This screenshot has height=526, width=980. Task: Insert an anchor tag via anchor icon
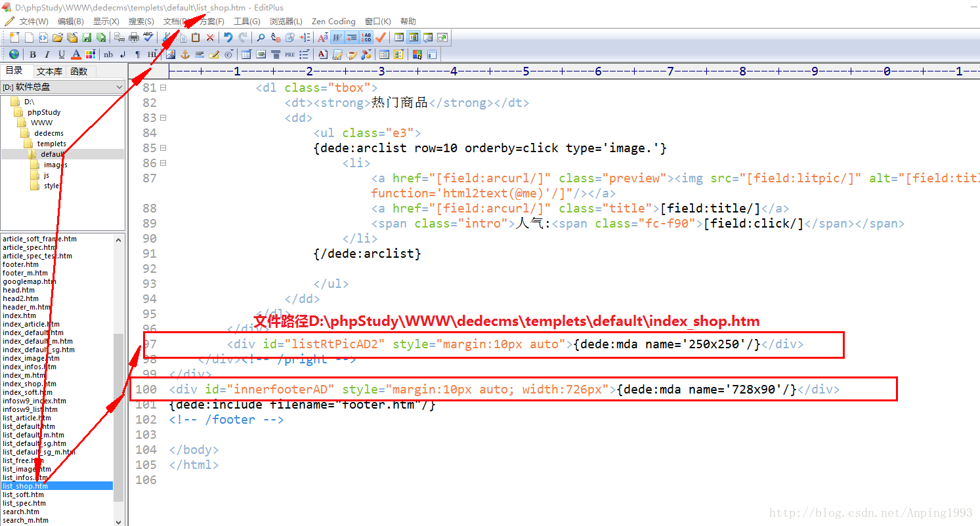tap(185, 54)
